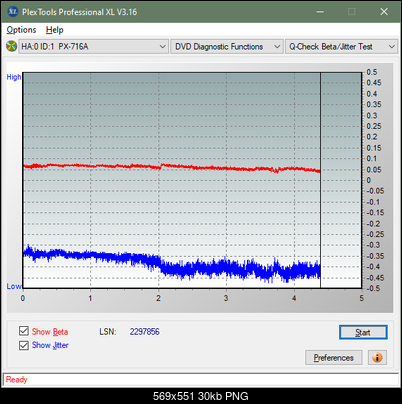Screen dimensions: 402x404
Task: Click the Low label on the graph axis
Action: pyautogui.click(x=14, y=286)
